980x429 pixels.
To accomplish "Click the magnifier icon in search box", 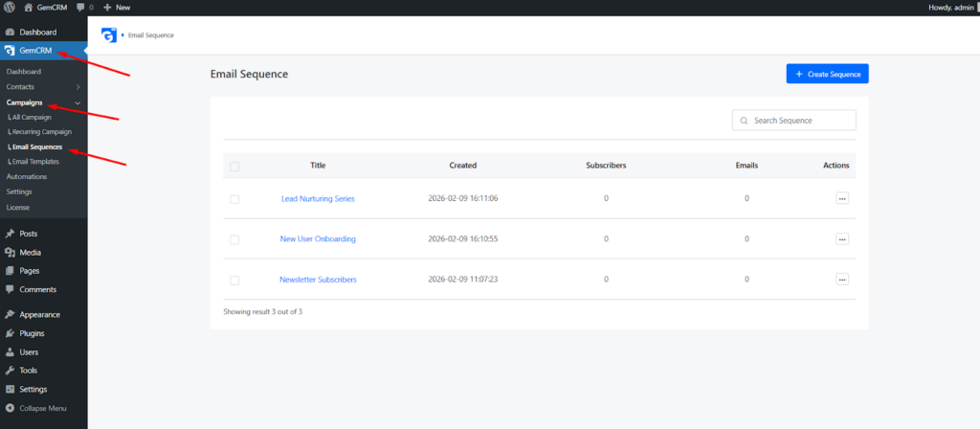I will point(743,120).
